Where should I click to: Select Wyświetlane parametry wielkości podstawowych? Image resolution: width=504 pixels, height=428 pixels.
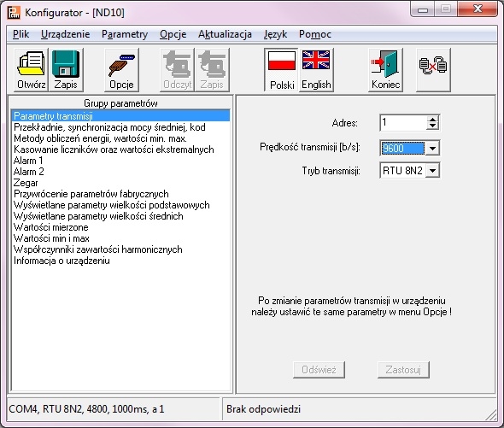(x=120, y=205)
